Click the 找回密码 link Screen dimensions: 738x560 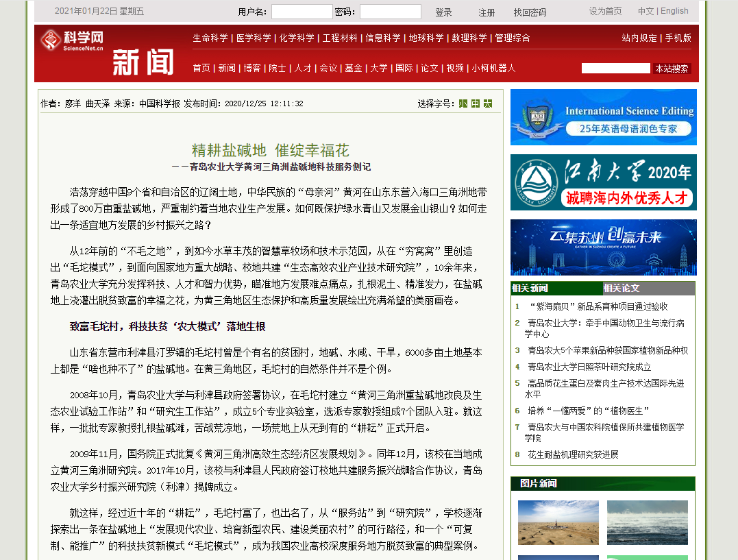pyautogui.click(x=530, y=12)
